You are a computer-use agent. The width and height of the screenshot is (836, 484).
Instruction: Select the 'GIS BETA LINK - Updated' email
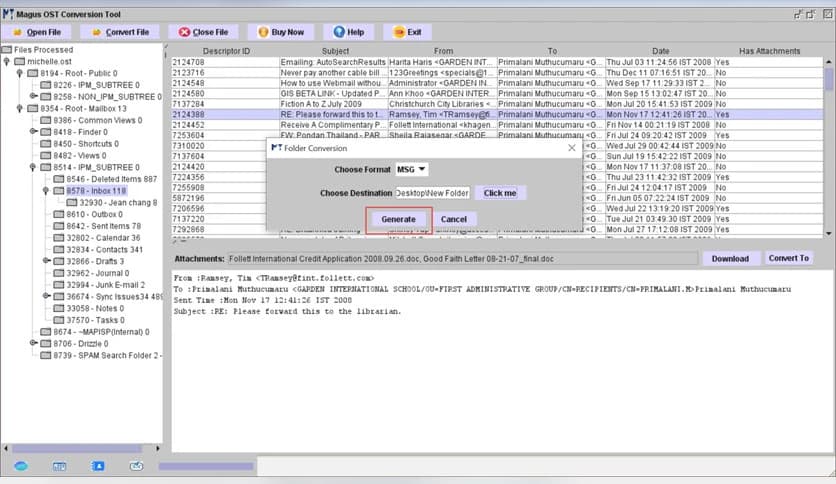pyautogui.click(x=497, y=93)
